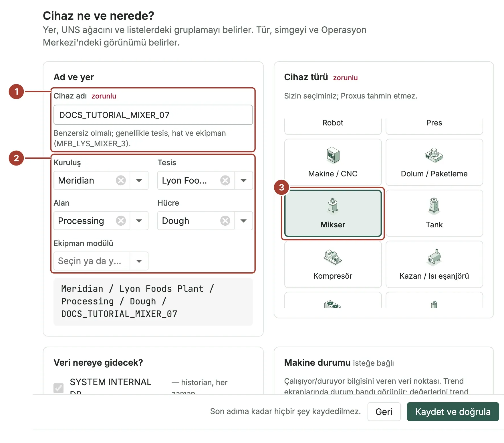Pick the Tank device type icon
This screenshot has height=443, width=504.
(x=434, y=206)
